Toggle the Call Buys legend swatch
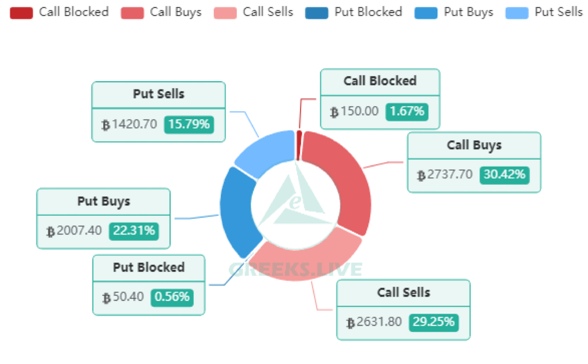Screen dimensions: 588x364 132,13
